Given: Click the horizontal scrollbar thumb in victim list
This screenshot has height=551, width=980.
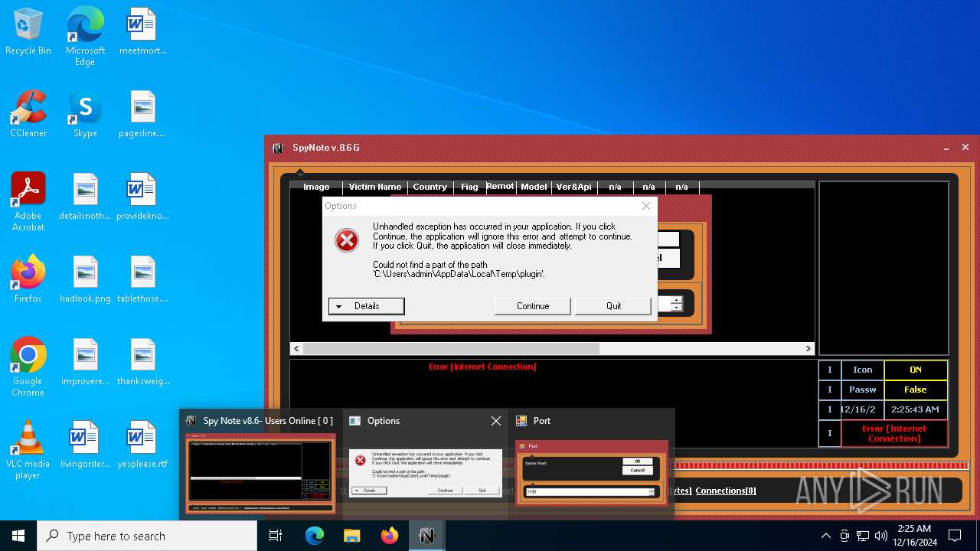Looking at the screenshot, I should (x=450, y=348).
